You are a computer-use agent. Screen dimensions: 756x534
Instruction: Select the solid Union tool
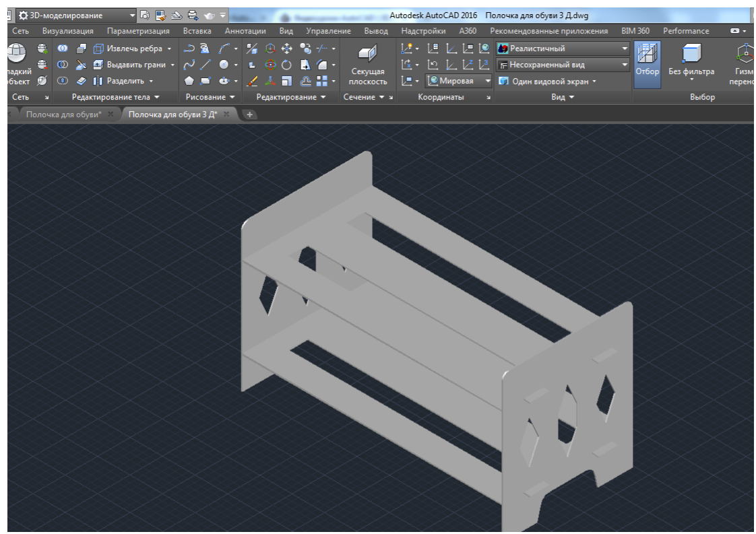[x=63, y=48]
